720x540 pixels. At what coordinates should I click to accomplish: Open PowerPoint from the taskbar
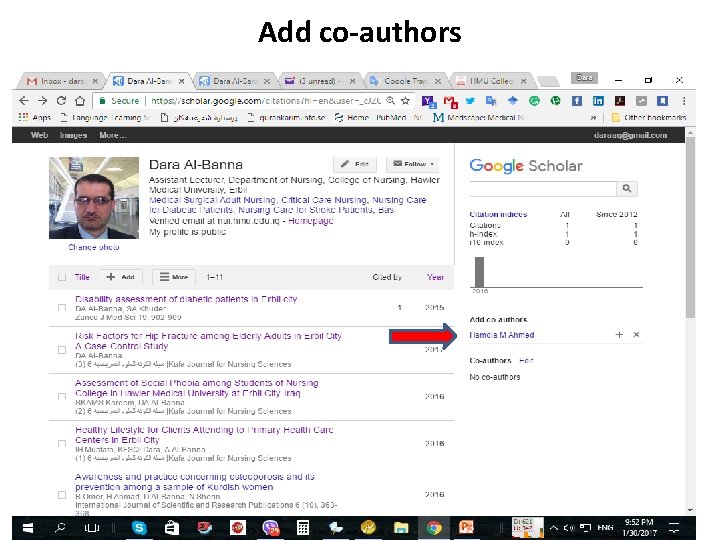click(467, 528)
